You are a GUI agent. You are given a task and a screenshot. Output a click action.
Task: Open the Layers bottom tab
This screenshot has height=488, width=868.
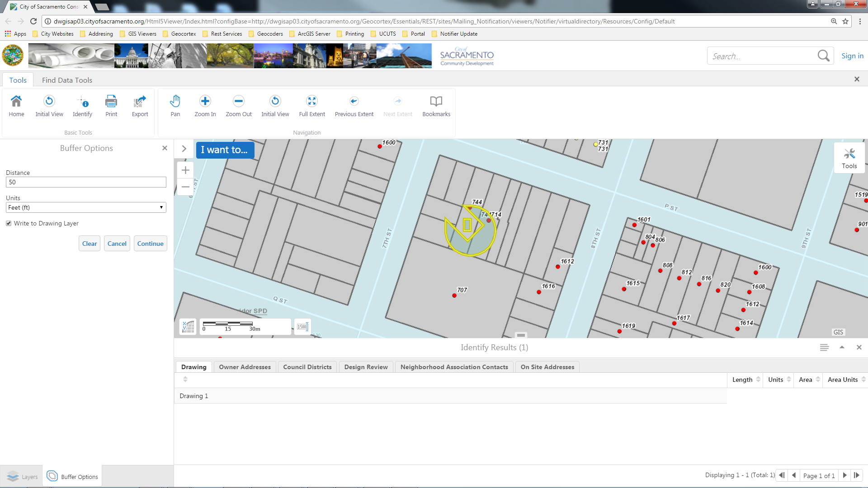22,477
